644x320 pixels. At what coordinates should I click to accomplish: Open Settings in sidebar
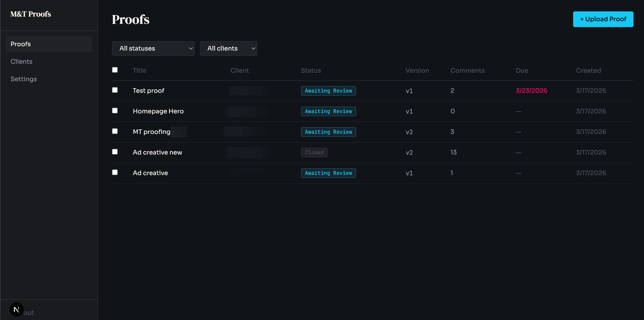[x=24, y=79]
